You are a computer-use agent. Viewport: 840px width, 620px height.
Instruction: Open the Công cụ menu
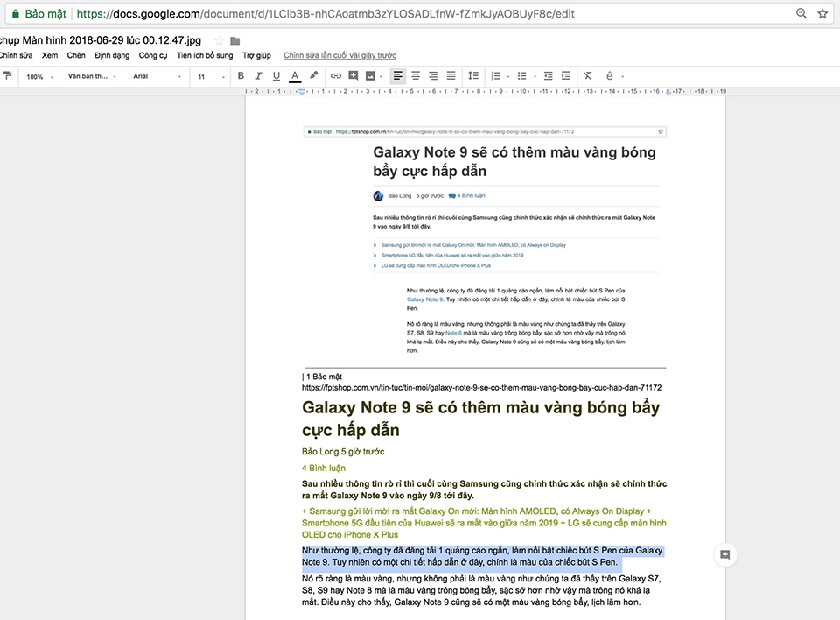click(x=150, y=54)
